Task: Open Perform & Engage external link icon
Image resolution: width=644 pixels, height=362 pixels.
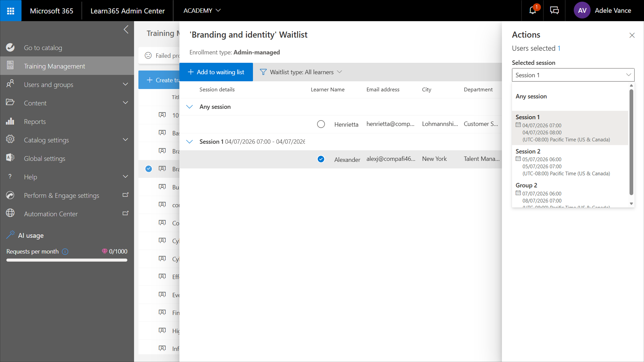Action: click(126, 195)
